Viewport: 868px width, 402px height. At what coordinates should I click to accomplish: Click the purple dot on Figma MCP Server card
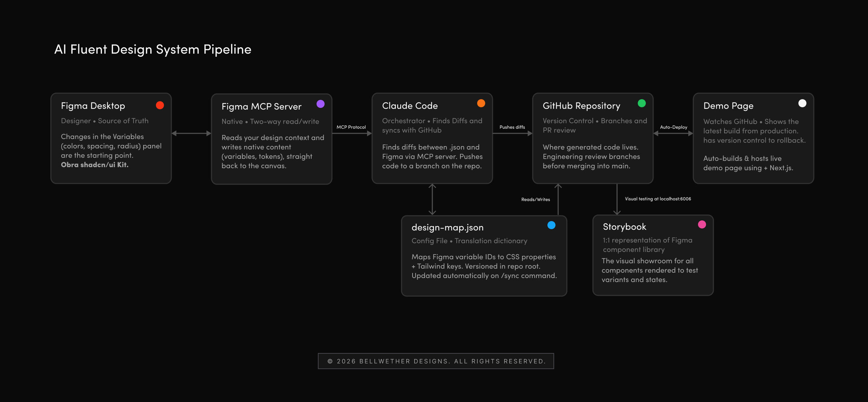[320, 104]
